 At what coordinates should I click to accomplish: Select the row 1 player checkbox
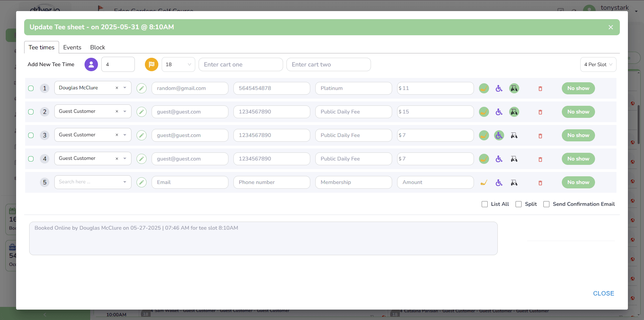(31, 88)
